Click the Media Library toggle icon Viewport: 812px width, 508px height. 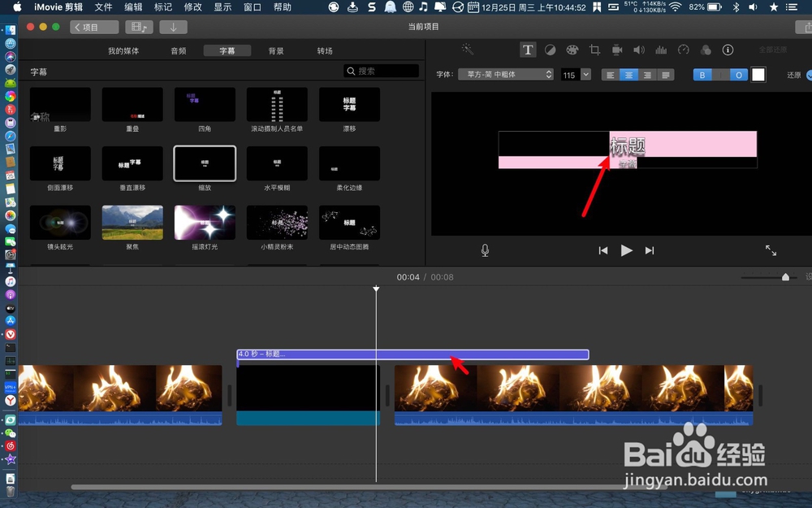139,27
